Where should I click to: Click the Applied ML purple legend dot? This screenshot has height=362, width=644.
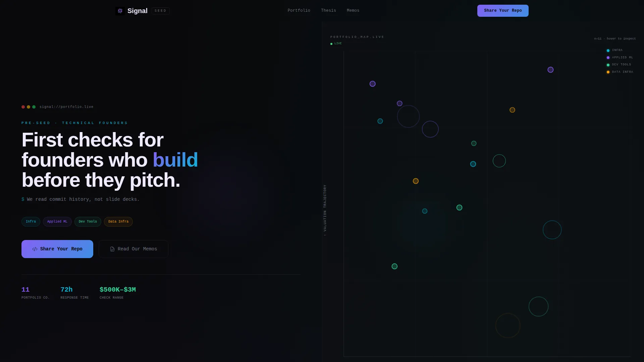[x=608, y=58]
